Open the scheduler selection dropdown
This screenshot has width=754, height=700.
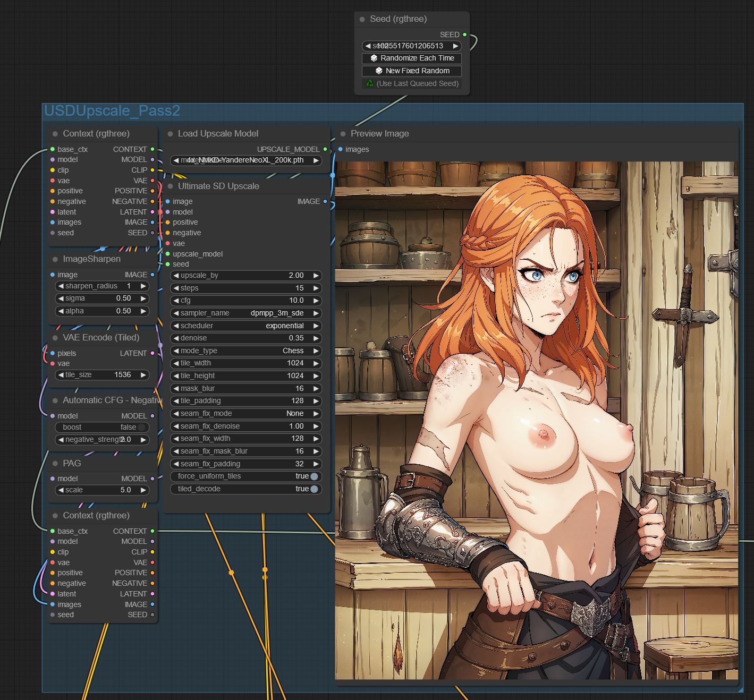pyautogui.click(x=246, y=326)
